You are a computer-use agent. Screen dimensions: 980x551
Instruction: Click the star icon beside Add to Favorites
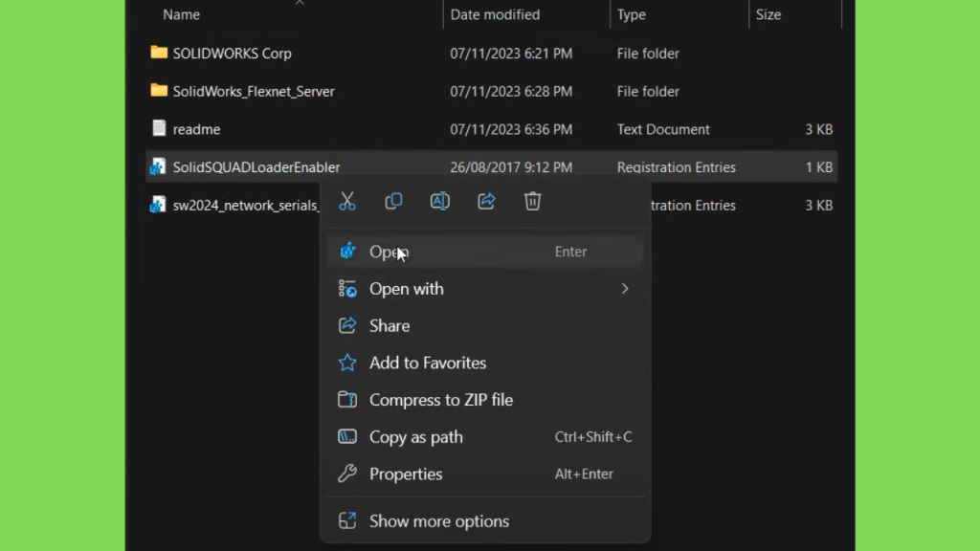coord(347,363)
